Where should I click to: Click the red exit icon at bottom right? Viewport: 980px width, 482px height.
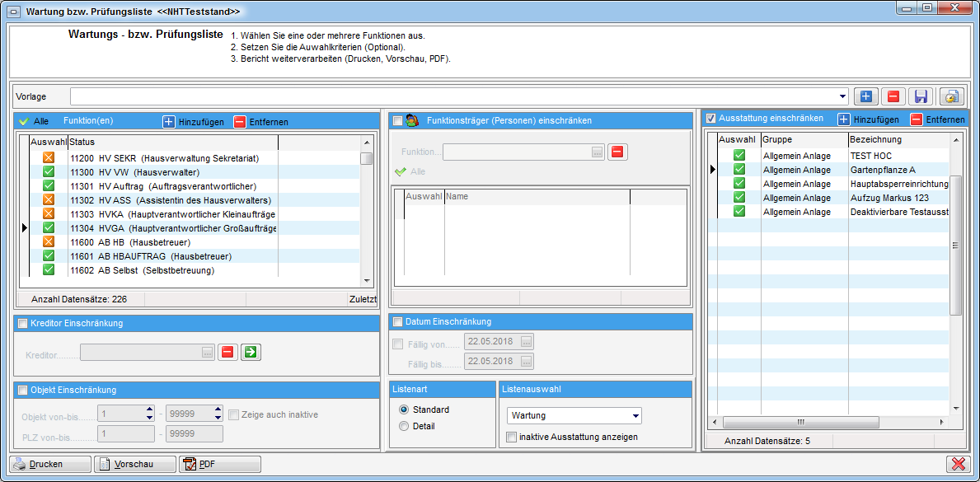pyautogui.click(x=957, y=465)
